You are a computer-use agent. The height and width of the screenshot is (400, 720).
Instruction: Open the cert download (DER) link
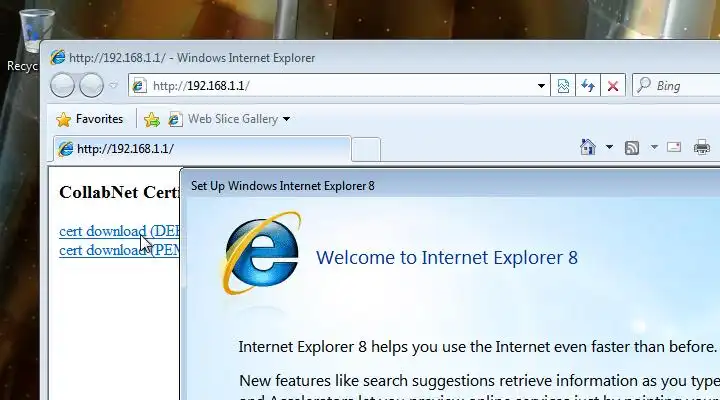tap(119, 231)
